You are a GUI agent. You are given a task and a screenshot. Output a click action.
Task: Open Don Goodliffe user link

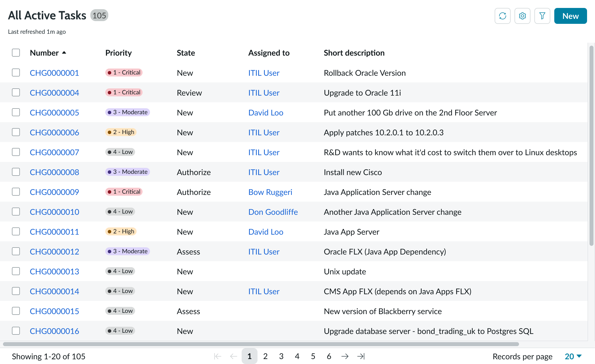pyautogui.click(x=273, y=212)
